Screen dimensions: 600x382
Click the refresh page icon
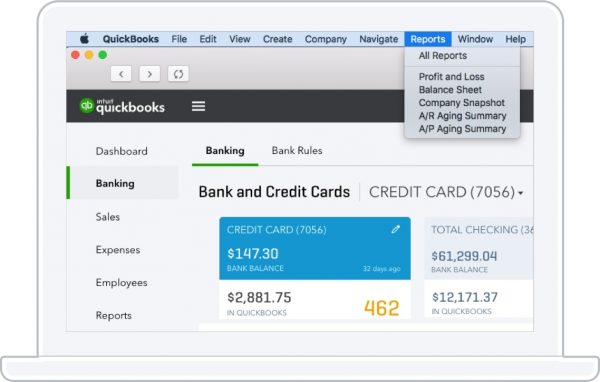click(178, 74)
